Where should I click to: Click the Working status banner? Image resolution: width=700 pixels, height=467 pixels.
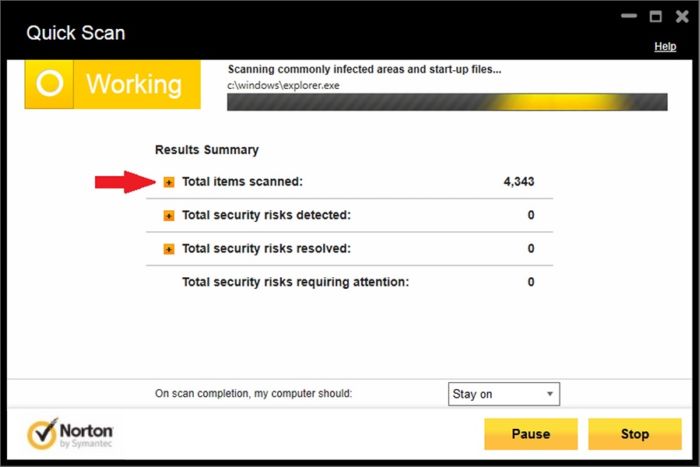coord(112,84)
